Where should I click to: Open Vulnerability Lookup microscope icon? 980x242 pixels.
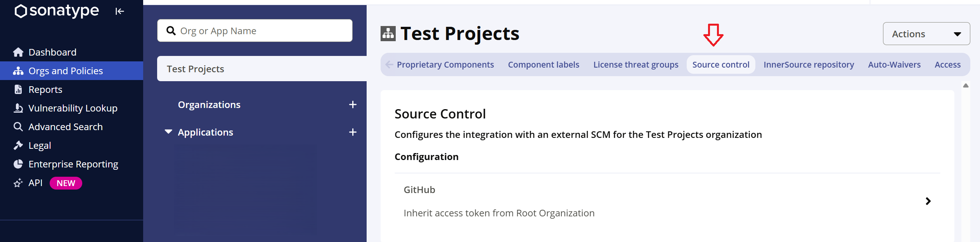click(x=18, y=108)
